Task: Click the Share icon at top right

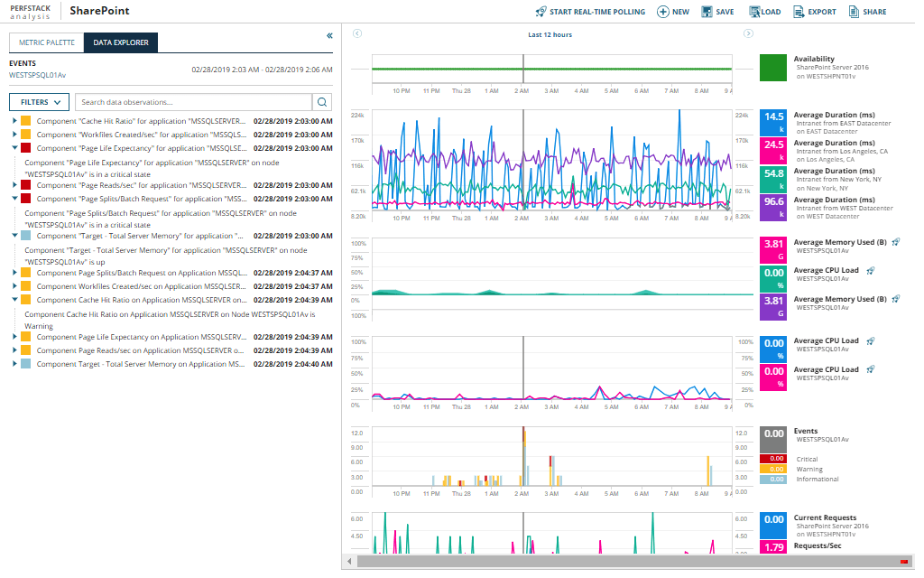Action: click(852, 12)
